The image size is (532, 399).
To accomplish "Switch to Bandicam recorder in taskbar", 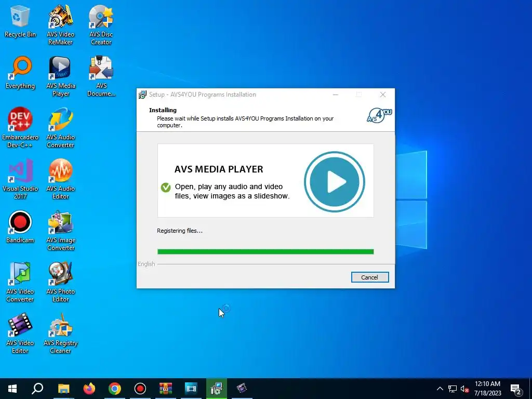I will point(140,389).
